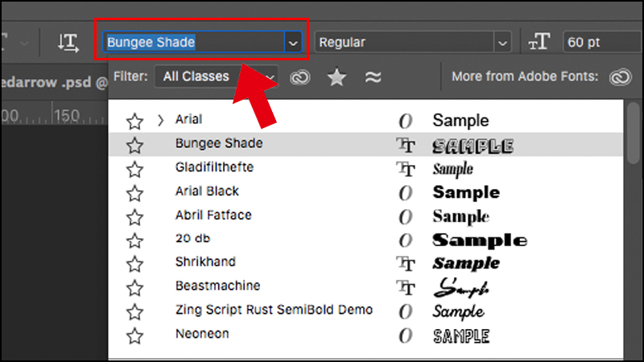Click the 60 pt font size field
This screenshot has height=362, width=644.
(x=600, y=43)
